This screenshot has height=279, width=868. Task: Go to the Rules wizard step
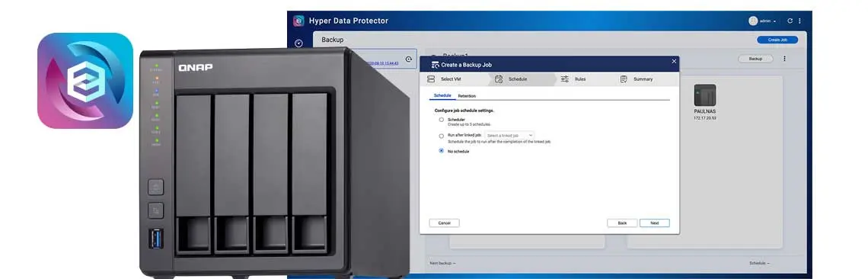pyautogui.click(x=580, y=79)
